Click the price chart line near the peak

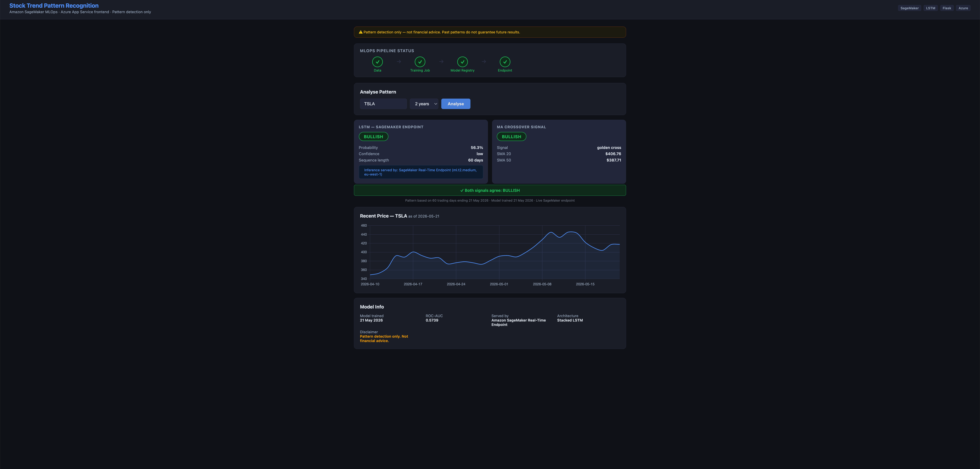pyautogui.click(x=571, y=232)
